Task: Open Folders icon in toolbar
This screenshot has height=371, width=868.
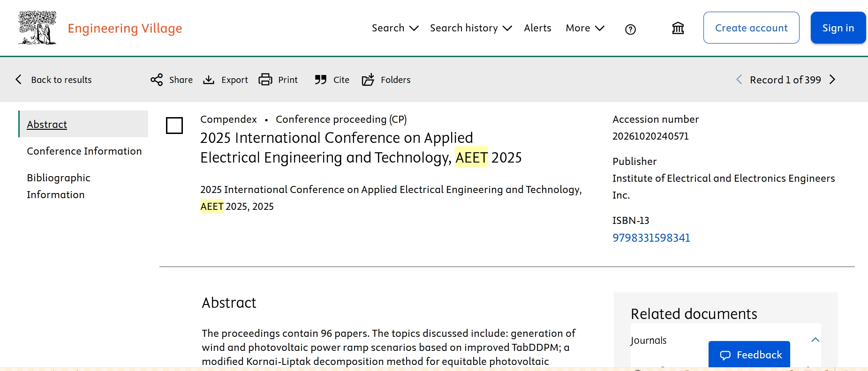Action: (x=368, y=80)
